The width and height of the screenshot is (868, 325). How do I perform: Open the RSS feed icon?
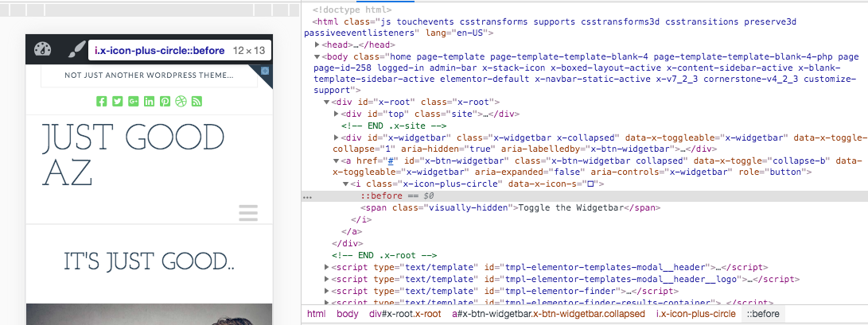click(x=197, y=101)
